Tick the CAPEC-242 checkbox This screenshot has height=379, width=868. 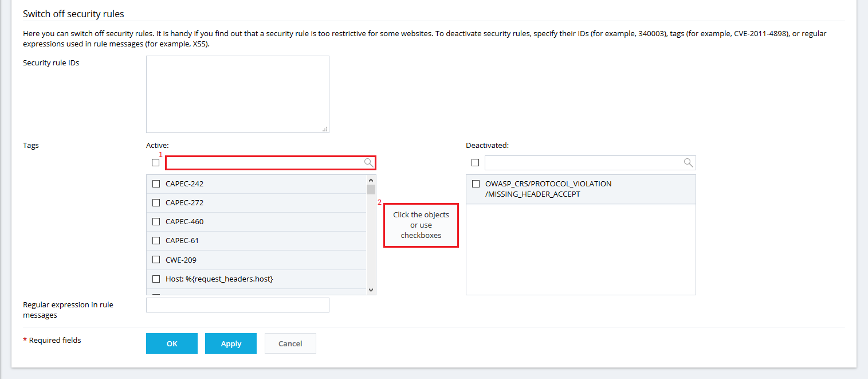pos(156,184)
